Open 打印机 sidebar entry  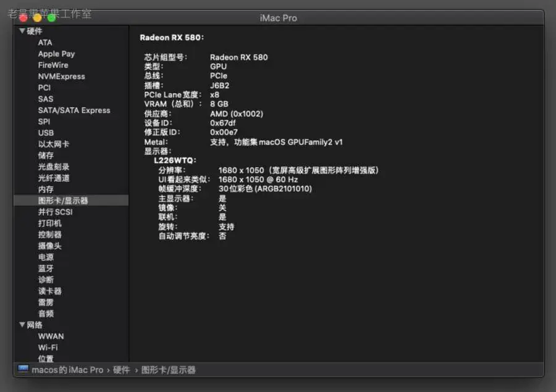point(49,223)
